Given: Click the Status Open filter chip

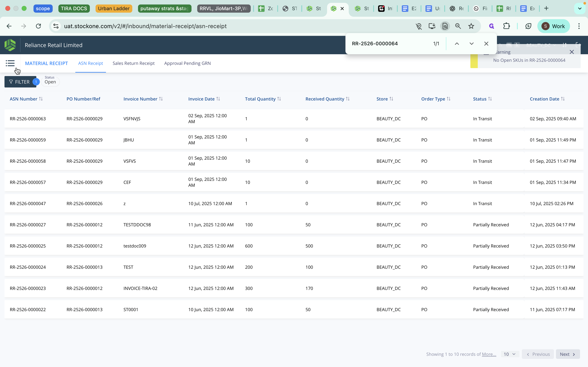Looking at the screenshot, I should (50, 82).
